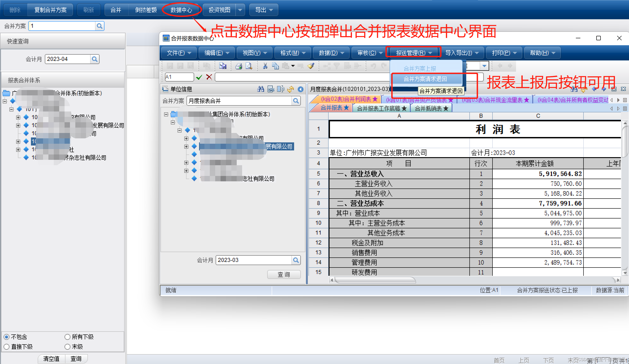Open the 审核(C) menu

coord(370,53)
